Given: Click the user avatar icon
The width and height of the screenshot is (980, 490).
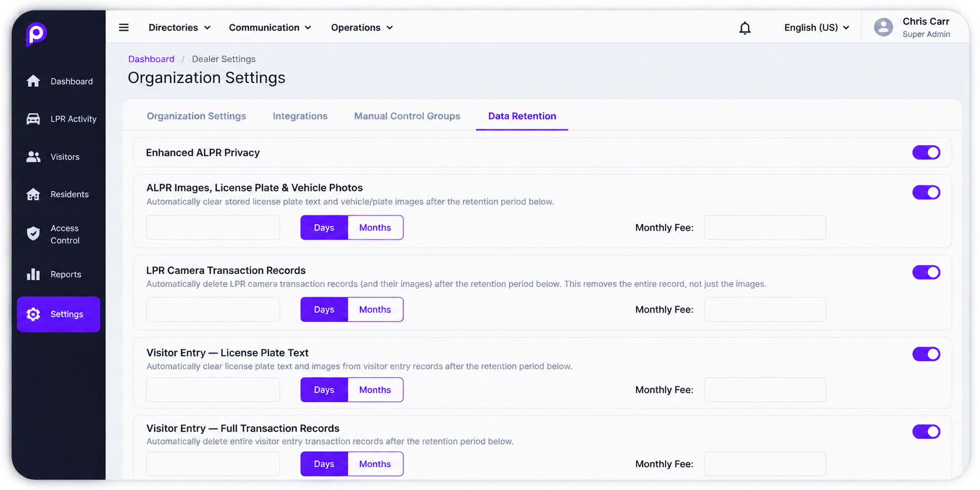Looking at the screenshot, I should pyautogui.click(x=883, y=27).
